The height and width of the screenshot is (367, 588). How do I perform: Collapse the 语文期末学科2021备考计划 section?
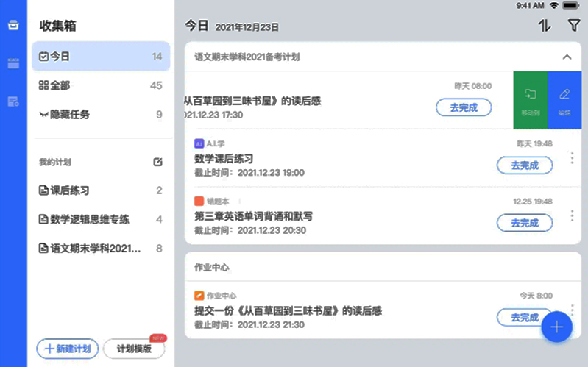click(566, 57)
